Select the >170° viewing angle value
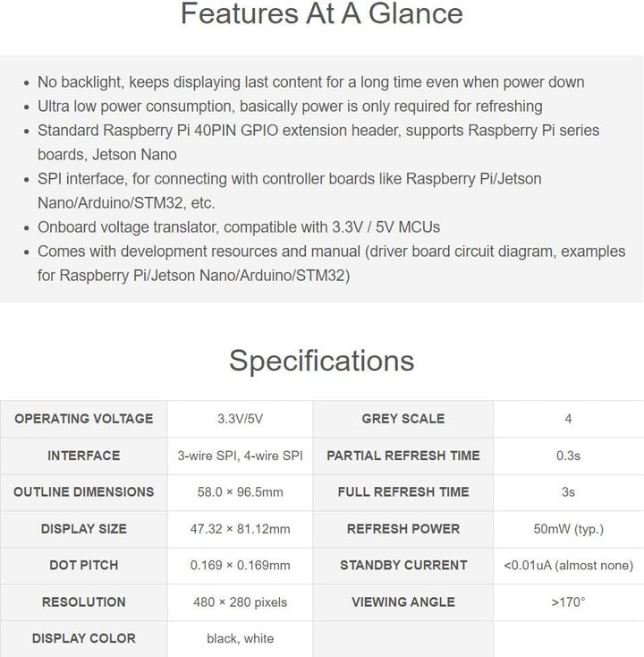This screenshot has width=644, height=657. [568, 602]
